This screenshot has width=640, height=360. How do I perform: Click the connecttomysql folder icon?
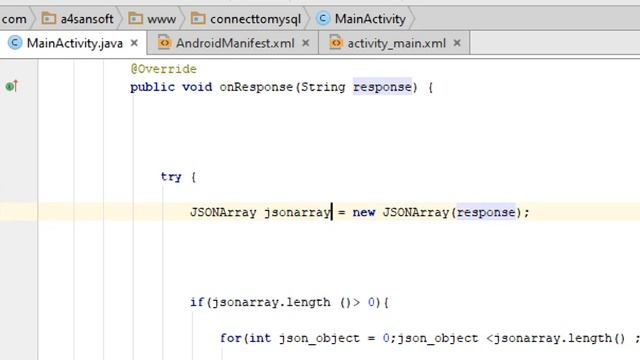point(198,18)
